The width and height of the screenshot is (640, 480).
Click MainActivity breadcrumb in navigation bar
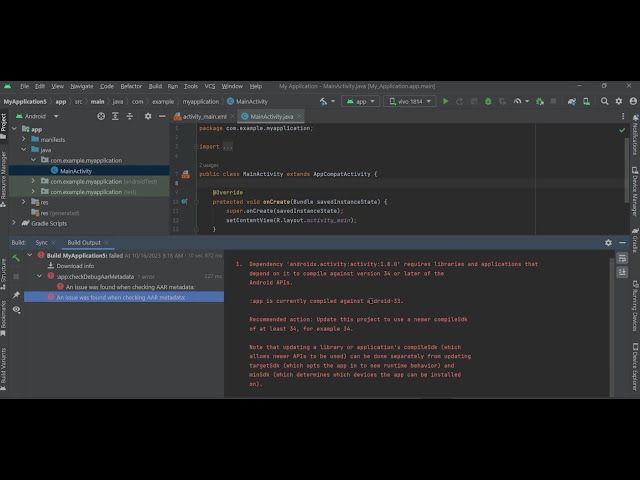pyautogui.click(x=247, y=102)
